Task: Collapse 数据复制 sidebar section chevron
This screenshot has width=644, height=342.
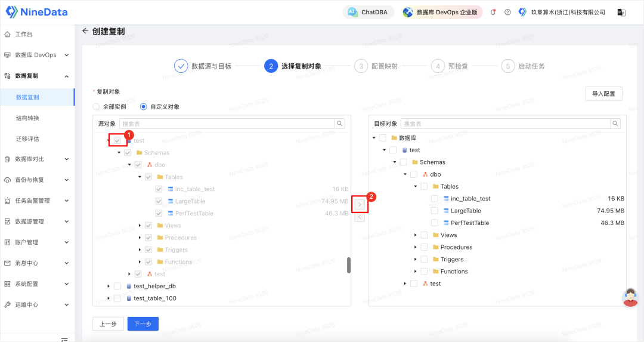Action: [x=67, y=76]
